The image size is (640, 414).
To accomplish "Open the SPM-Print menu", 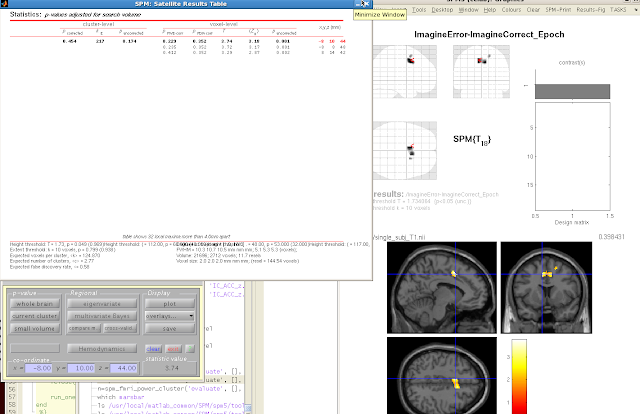I will pos(558,10).
